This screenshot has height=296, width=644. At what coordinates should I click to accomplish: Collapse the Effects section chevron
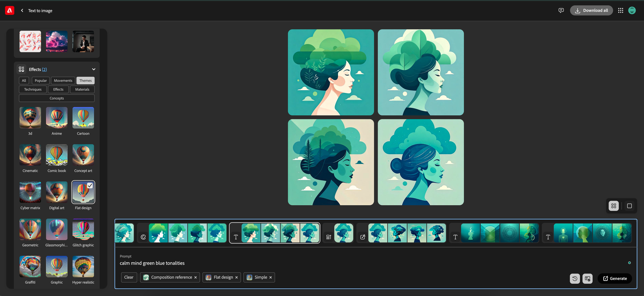tap(94, 69)
